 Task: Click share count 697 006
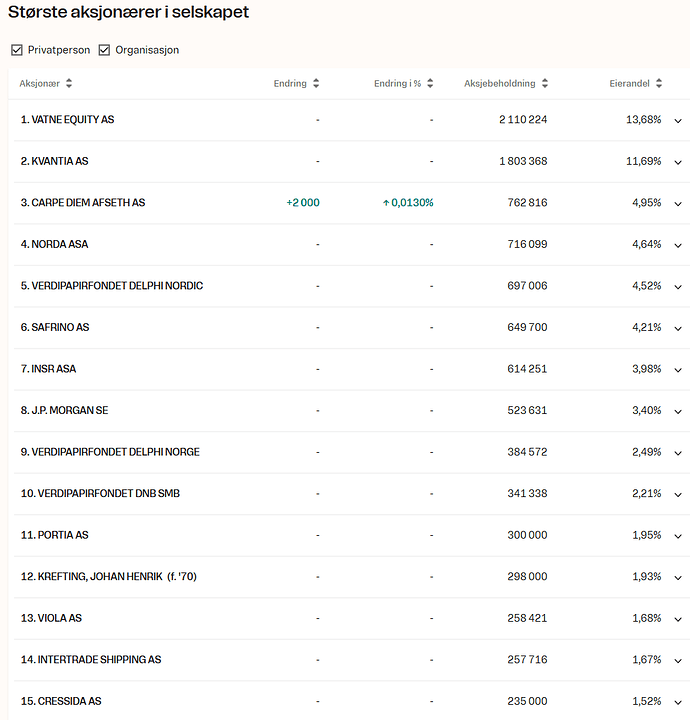(527, 286)
